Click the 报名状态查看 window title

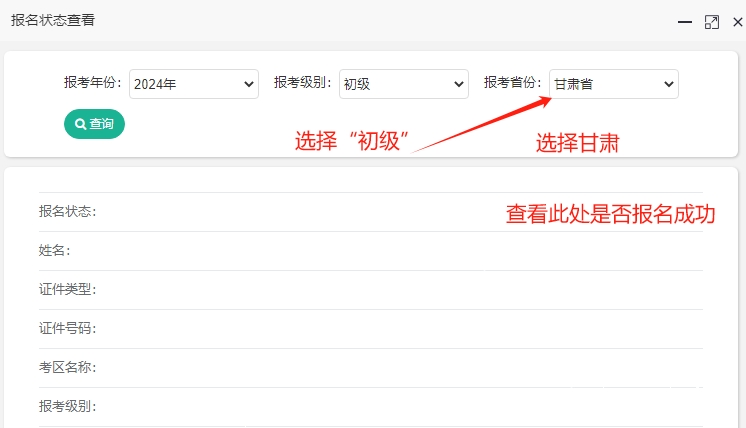pos(53,20)
